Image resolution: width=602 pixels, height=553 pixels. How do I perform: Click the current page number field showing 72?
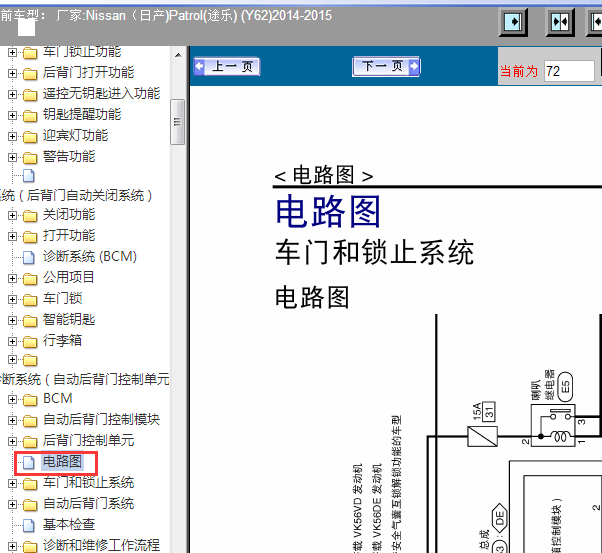pos(569,71)
